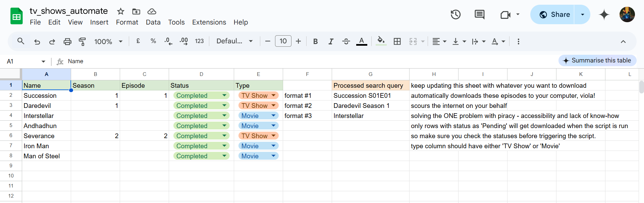
Task: Open the Google account avatar
Action: tap(627, 14)
